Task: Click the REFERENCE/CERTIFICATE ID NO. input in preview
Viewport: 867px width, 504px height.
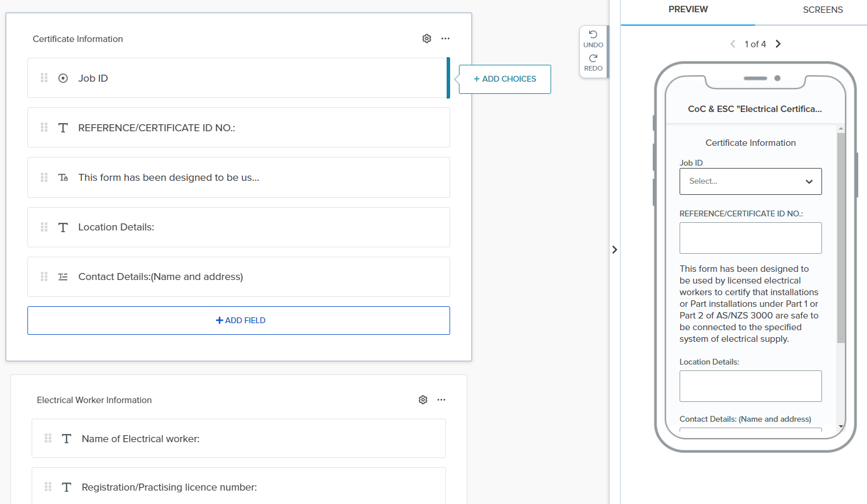Action: (750, 238)
